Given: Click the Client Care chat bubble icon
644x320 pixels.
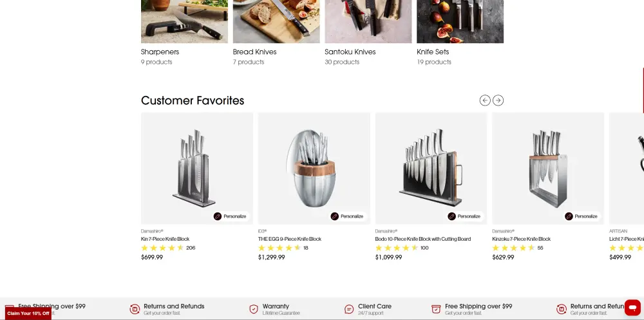Looking at the screenshot, I should tap(349, 309).
